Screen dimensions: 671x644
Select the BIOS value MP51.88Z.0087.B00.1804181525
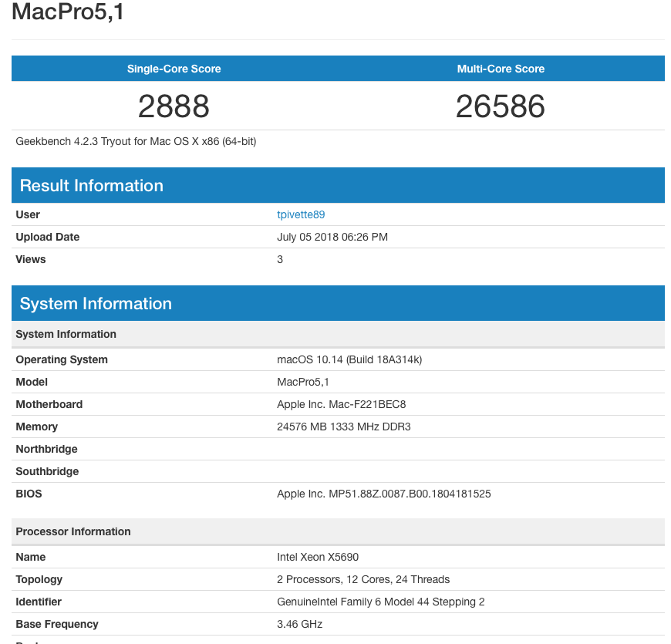[x=383, y=494]
